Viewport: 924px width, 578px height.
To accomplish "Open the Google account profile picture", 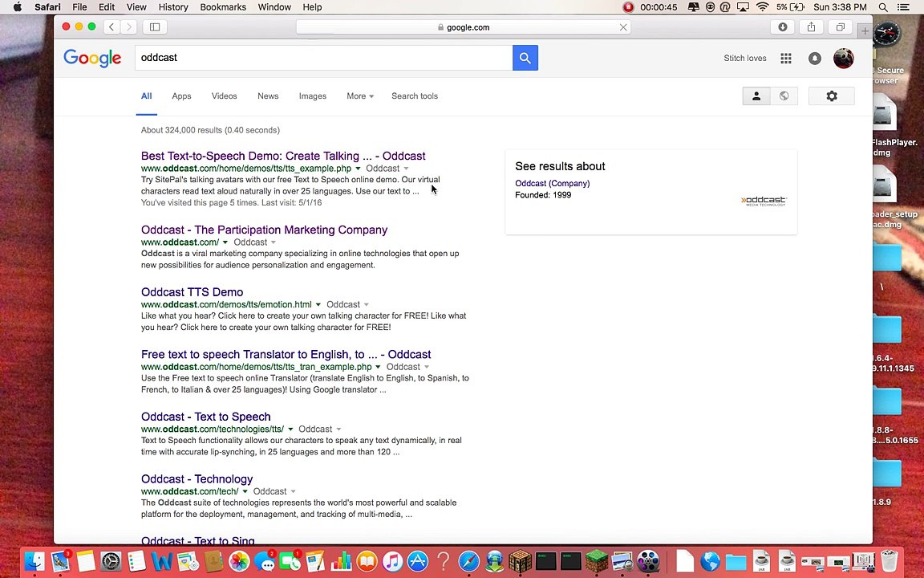I will [x=843, y=58].
